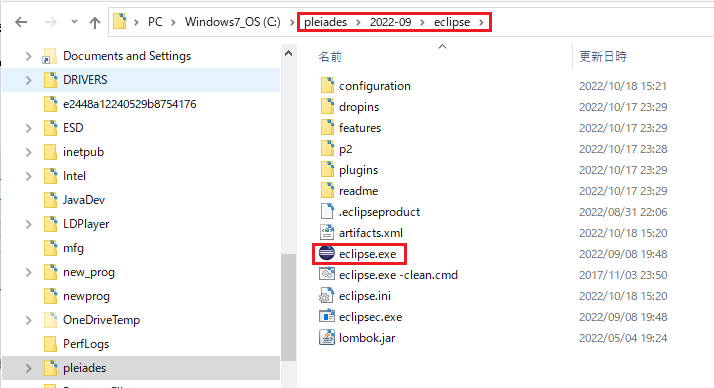Viewport: 714px width, 388px height.
Task: Select 2022-09 breadcrumb segment
Action: (390, 22)
